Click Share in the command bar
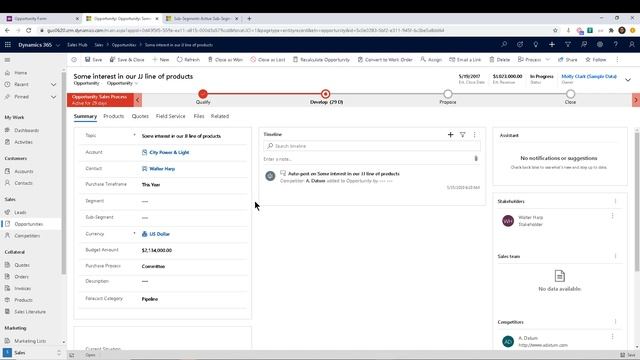 [567, 60]
